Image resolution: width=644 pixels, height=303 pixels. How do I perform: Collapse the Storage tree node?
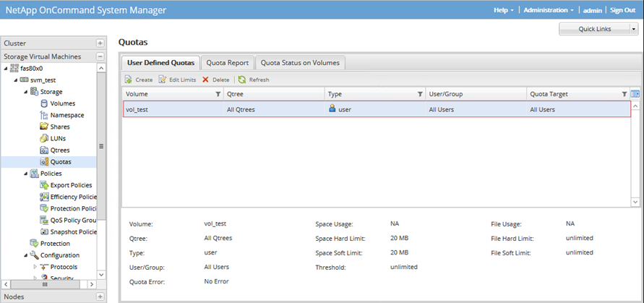point(26,92)
